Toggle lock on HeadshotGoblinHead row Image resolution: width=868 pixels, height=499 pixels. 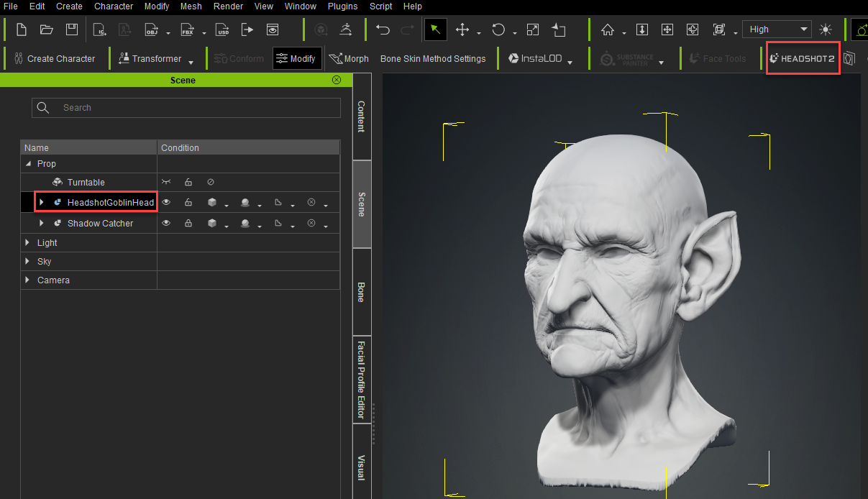tap(188, 203)
